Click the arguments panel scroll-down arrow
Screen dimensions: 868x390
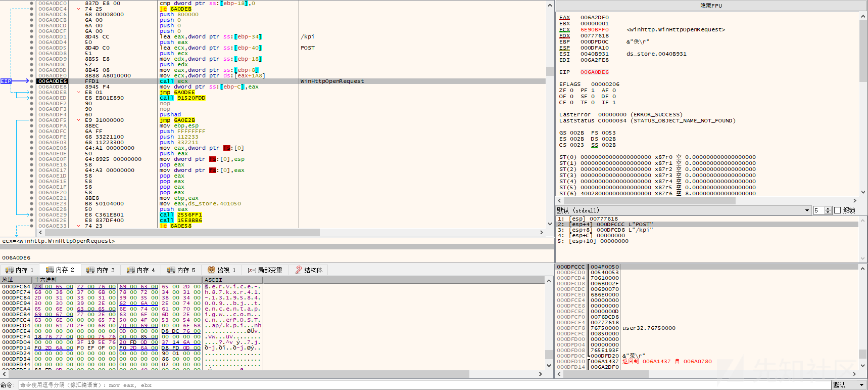(863, 258)
